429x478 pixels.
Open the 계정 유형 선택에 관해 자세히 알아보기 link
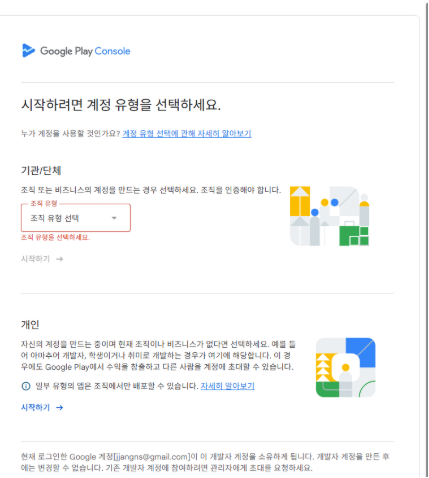(x=187, y=134)
